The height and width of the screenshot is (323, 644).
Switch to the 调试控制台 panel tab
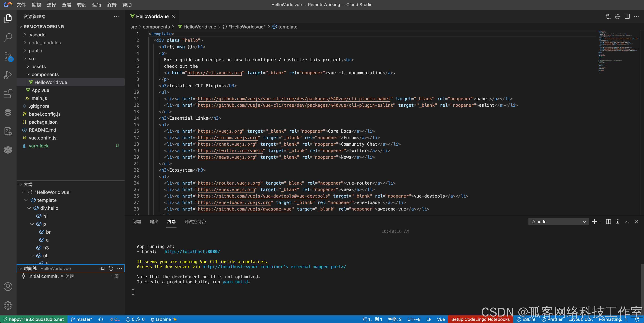click(195, 222)
